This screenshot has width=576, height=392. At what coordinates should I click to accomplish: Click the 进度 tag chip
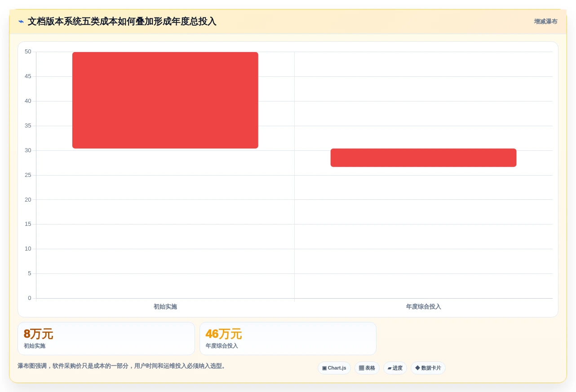pyautogui.click(x=395, y=368)
